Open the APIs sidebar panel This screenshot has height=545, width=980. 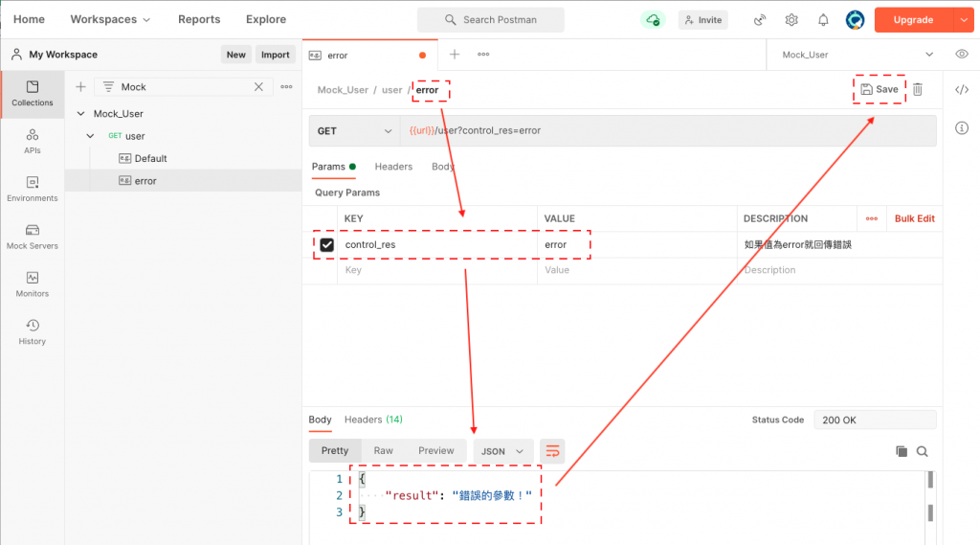click(x=32, y=142)
